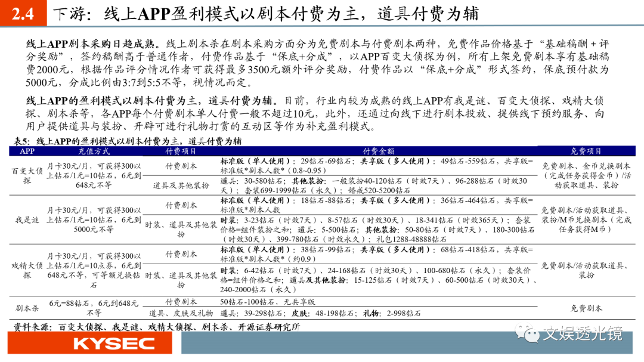
Task: Click amount cell "18钻石-88钻石" for 我是谜
Action: (x=377, y=205)
